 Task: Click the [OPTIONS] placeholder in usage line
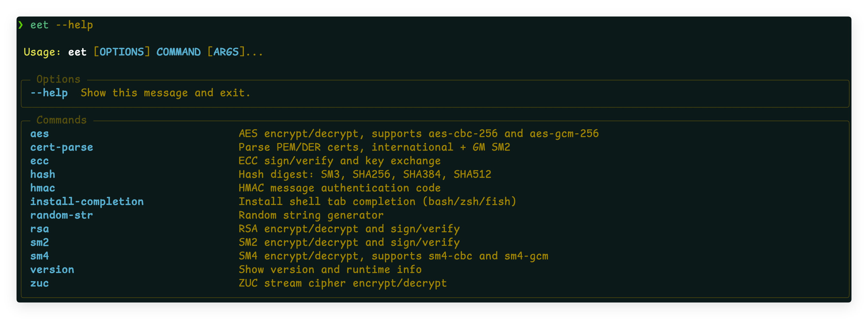[x=121, y=52]
